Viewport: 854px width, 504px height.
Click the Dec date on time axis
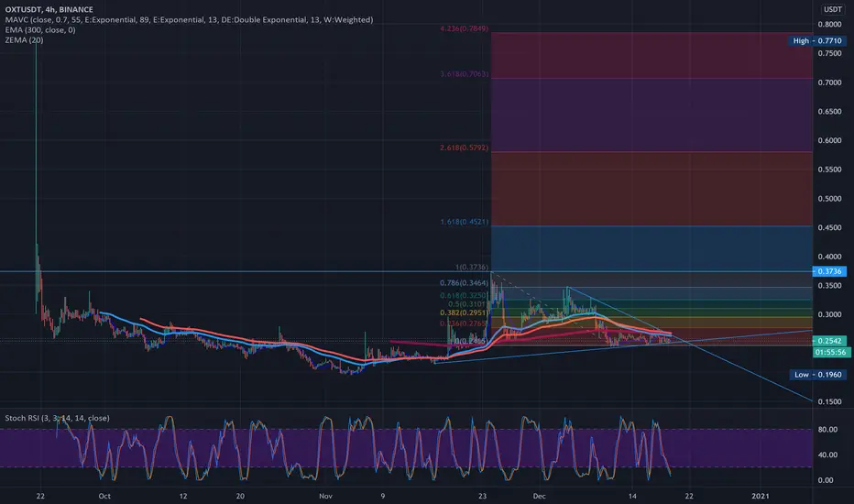(539, 497)
